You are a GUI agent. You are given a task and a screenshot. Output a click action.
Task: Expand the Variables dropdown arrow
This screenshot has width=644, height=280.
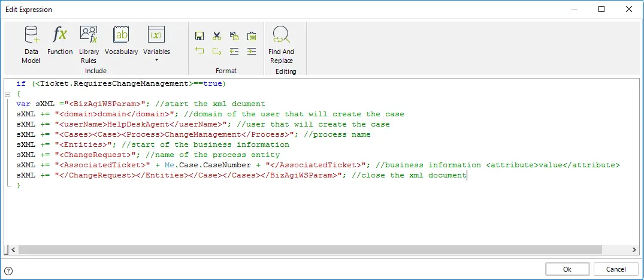pyautogui.click(x=156, y=61)
